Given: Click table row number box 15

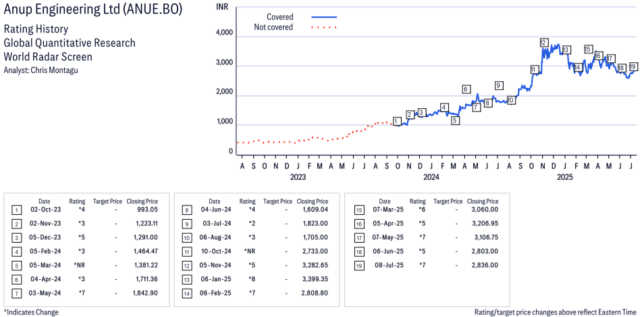Looking at the screenshot, I should (x=358, y=211).
